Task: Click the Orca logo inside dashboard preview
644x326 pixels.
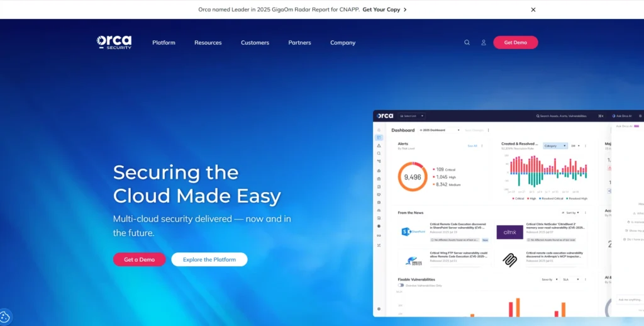Action: pos(385,116)
